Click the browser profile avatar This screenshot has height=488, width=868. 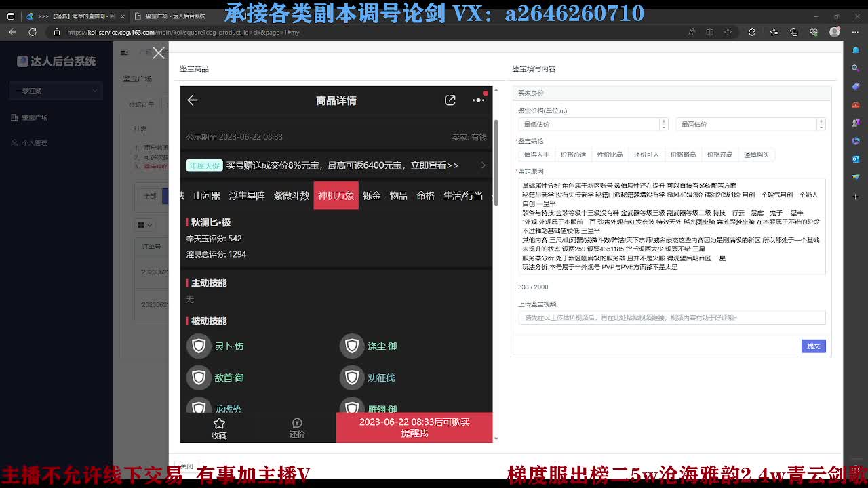tap(835, 32)
